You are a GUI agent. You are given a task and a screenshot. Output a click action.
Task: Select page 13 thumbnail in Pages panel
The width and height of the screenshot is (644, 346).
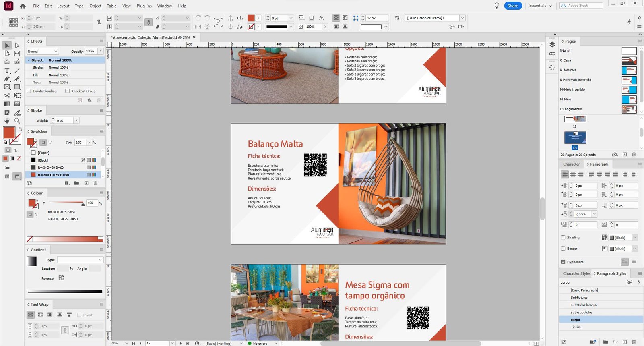(575, 138)
